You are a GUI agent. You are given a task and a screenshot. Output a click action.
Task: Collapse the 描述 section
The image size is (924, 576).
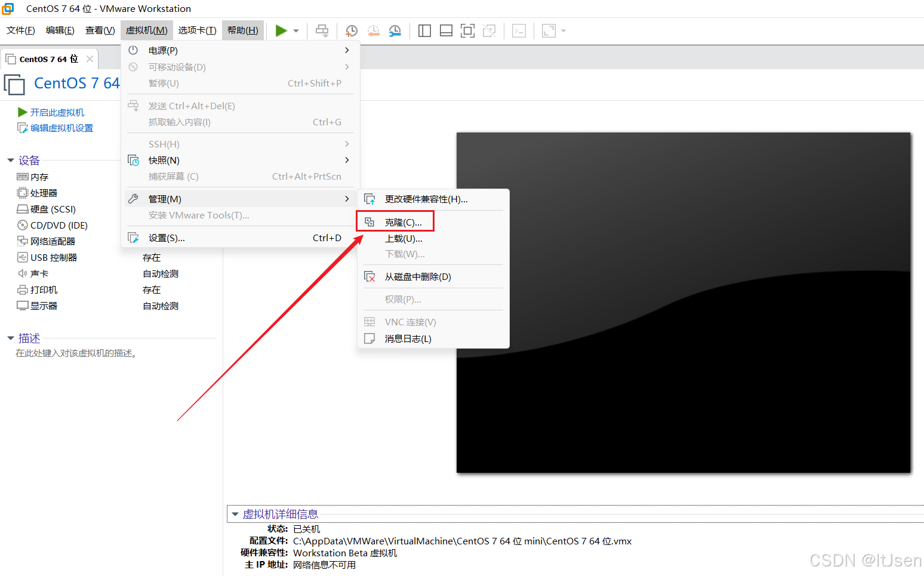11,338
